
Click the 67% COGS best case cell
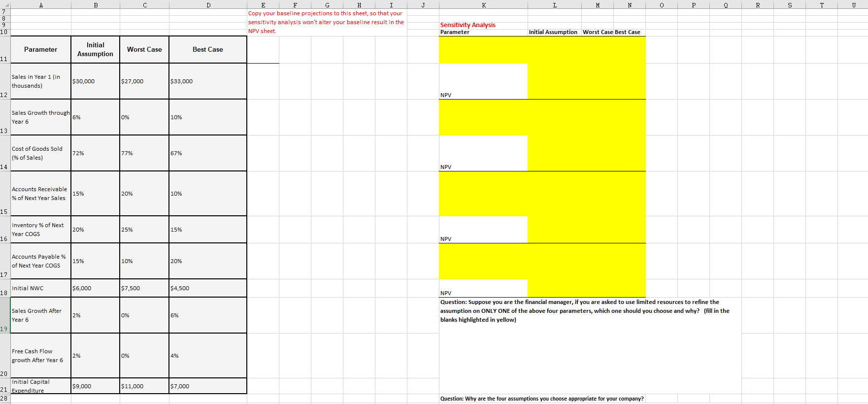pos(208,153)
